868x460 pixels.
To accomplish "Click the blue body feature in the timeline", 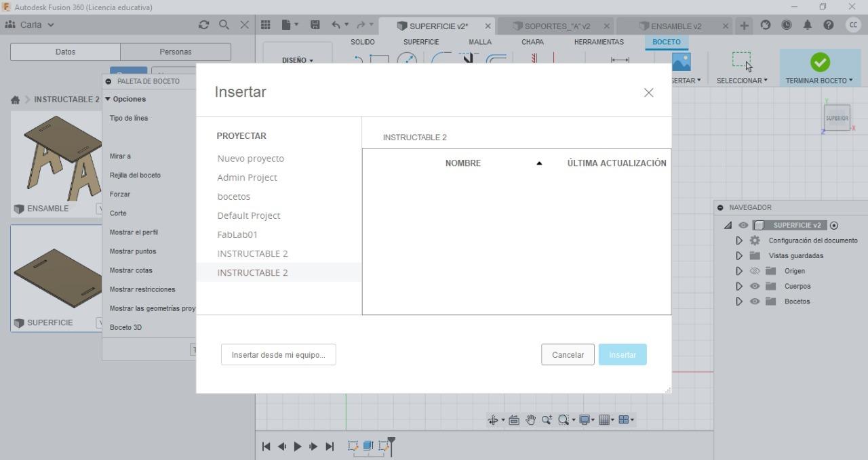I will pos(368,446).
